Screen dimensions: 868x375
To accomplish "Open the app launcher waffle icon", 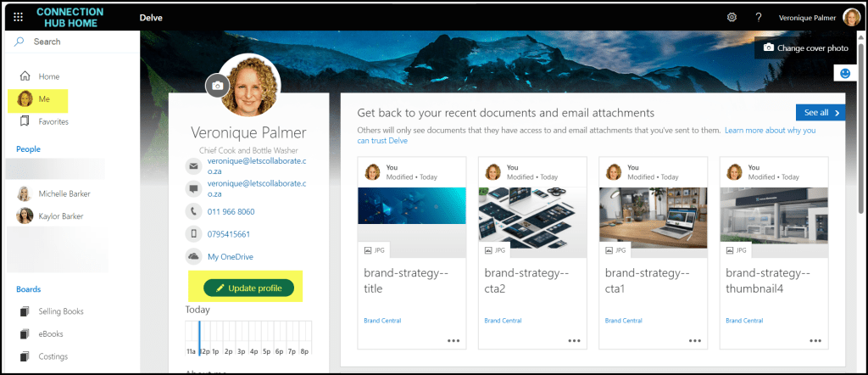I will (19, 17).
